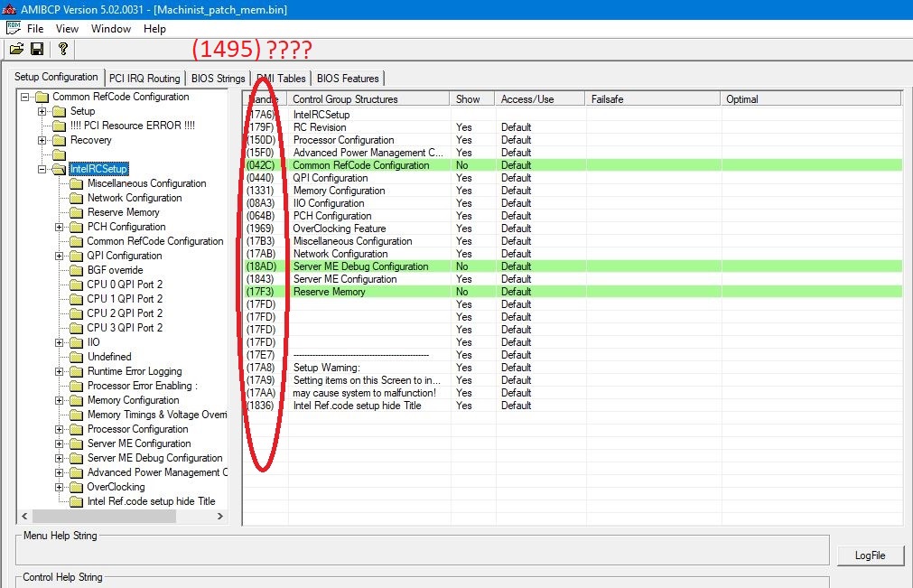Image resolution: width=913 pixels, height=588 pixels.
Task: Click the tree horizontal scrollbar right arrow
Action: tap(220, 516)
